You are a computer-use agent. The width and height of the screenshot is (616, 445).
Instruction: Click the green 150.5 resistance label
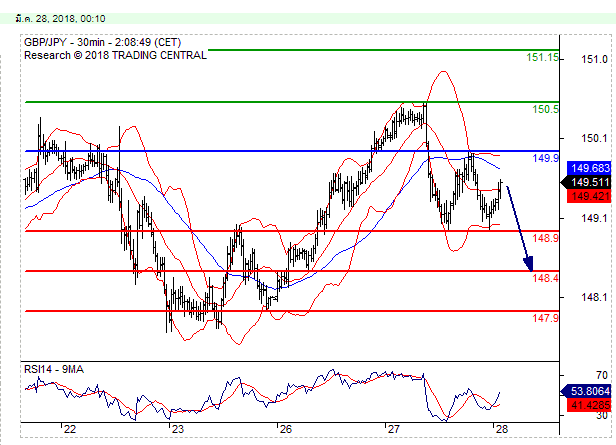(x=545, y=109)
